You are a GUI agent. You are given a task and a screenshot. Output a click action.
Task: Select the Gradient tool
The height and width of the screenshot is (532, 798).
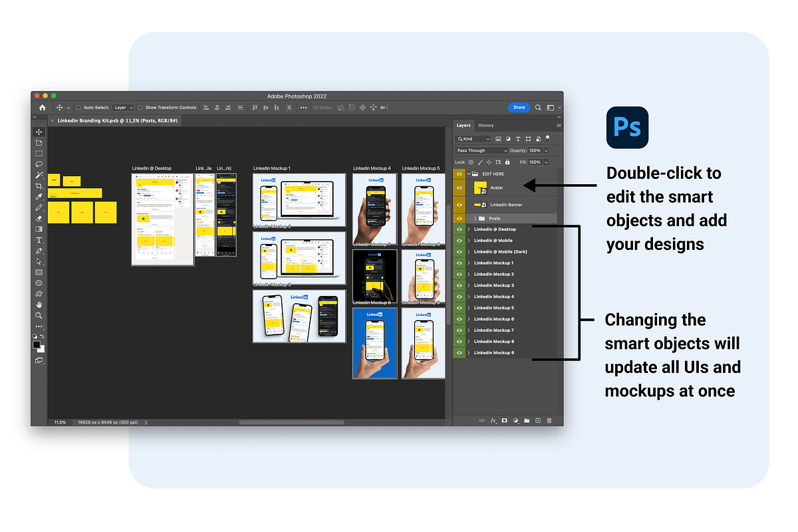click(x=39, y=229)
